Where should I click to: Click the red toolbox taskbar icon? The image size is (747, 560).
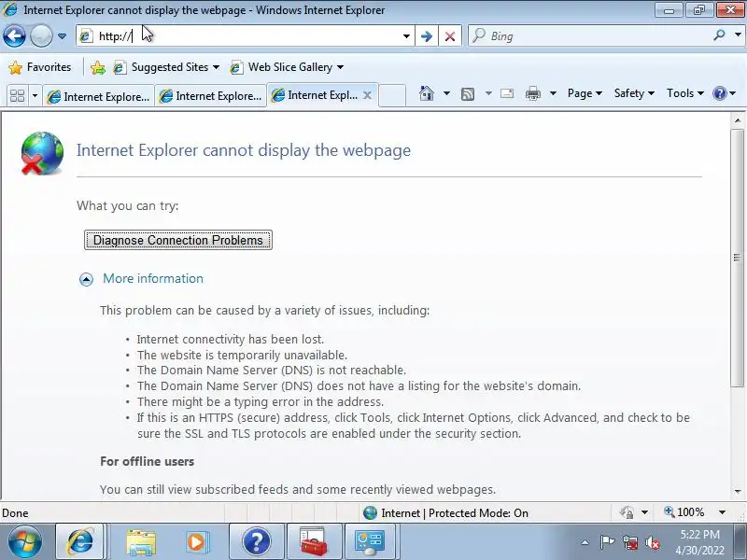[314, 541]
